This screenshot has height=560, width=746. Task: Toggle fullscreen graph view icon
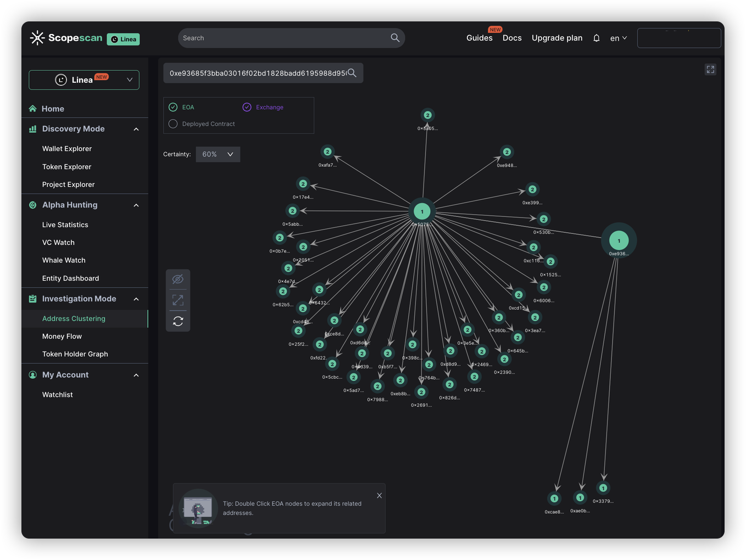710,69
